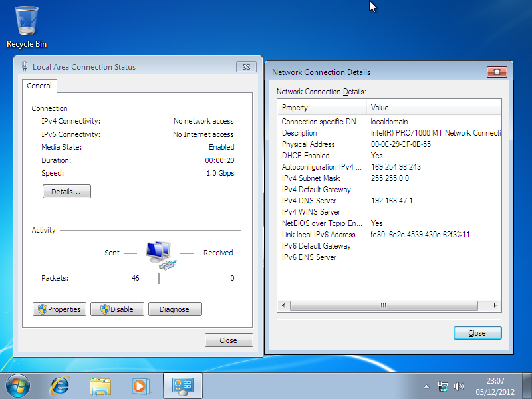
Task: Launch Internet Explorer from taskbar
Action: pos(61,385)
